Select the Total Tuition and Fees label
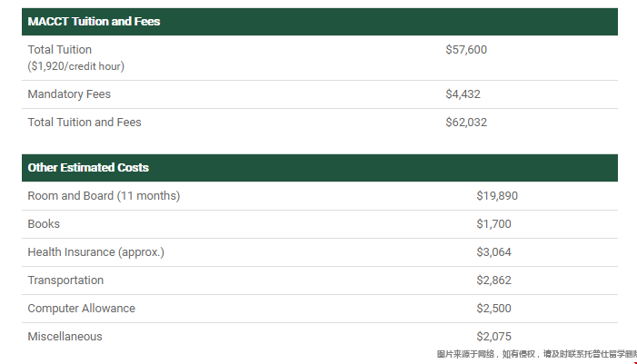 pyautogui.click(x=85, y=123)
